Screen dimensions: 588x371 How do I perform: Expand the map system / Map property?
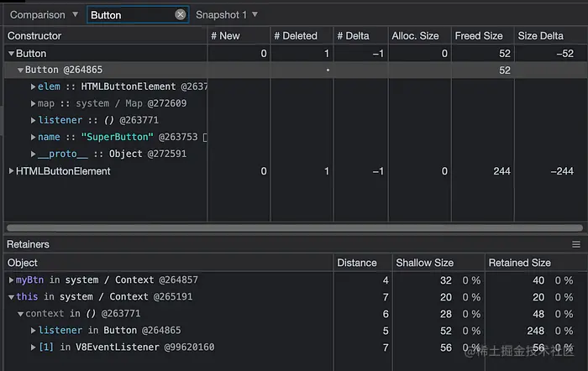(34, 104)
